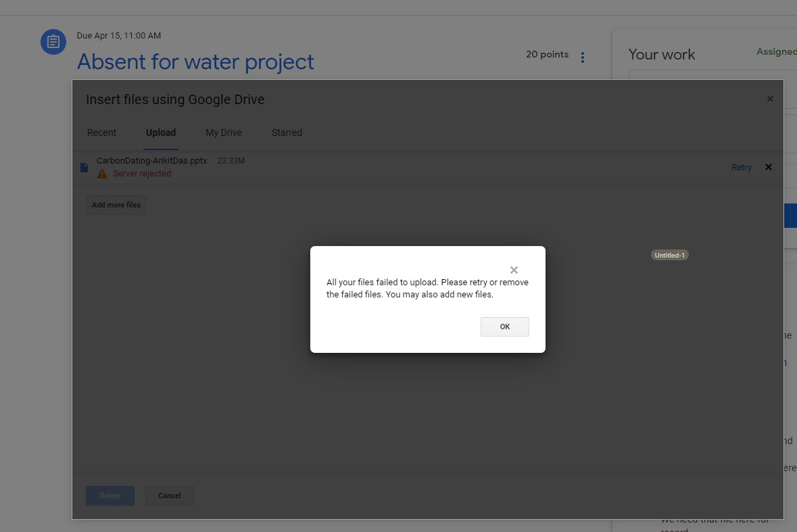Retry uploading CarbonDating-AnkitDas.pptx
The image size is (797, 532).
pos(741,167)
